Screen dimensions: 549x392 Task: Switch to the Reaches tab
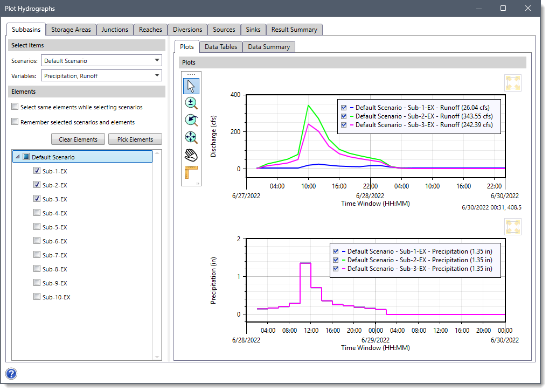pyautogui.click(x=150, y=30)
